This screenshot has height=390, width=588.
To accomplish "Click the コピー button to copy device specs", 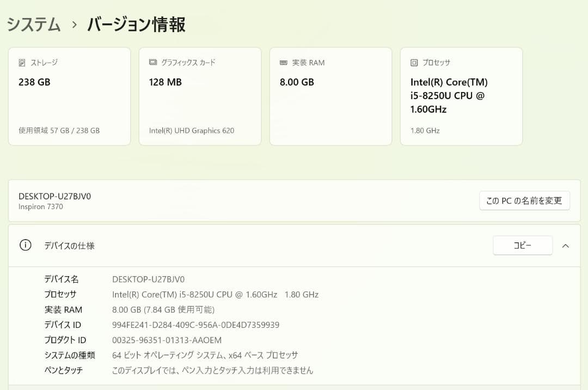I will [x=522, y=245].
